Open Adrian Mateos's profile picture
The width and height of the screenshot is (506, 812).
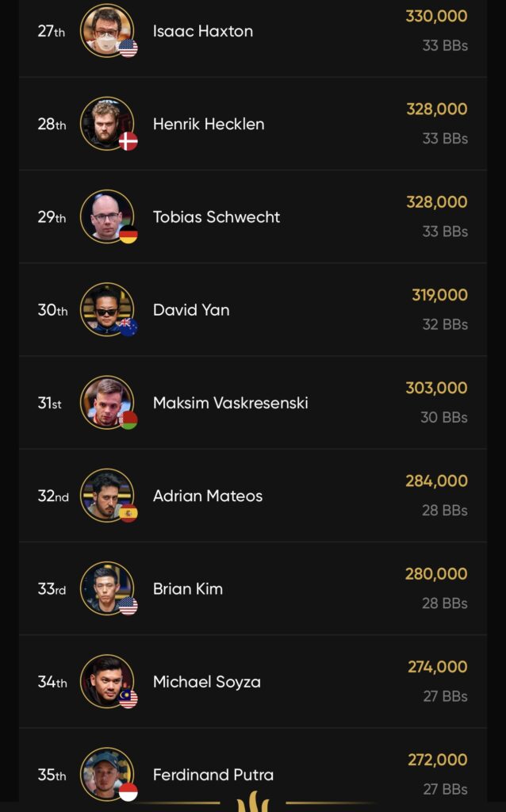coord(106,495)
